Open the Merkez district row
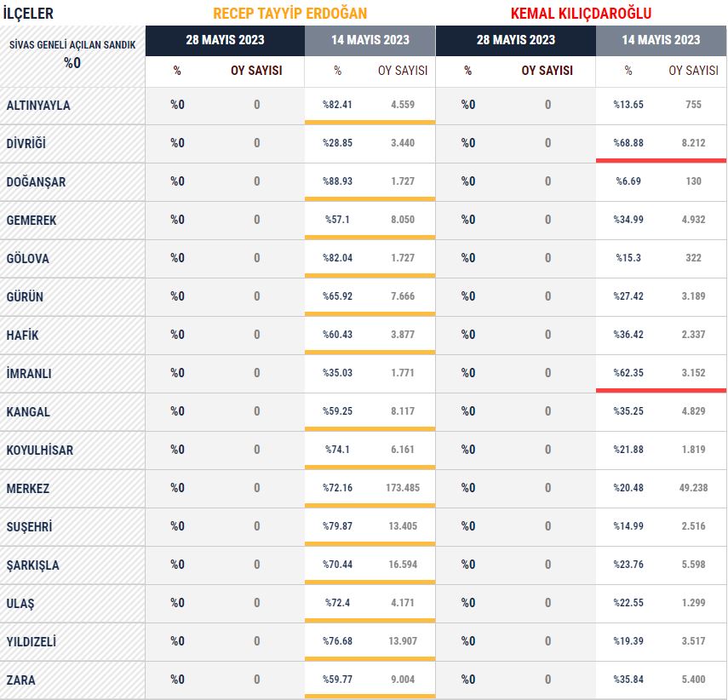728x700 pixels. tap(28, 489)
